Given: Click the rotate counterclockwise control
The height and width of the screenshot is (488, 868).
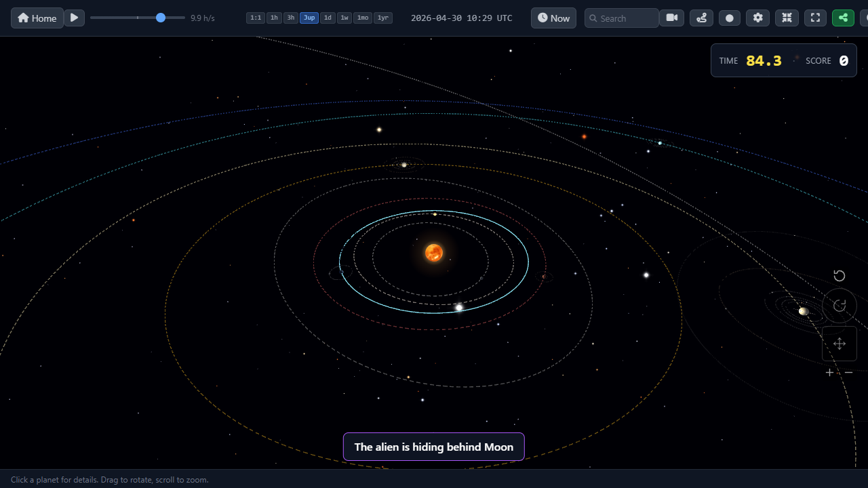Looking at the screenshot, I should 840,275.
